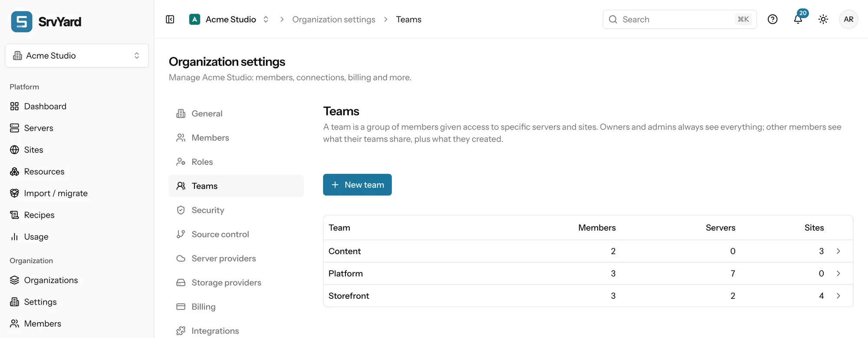
Task: Click the New team button
Action: (357, 185)
